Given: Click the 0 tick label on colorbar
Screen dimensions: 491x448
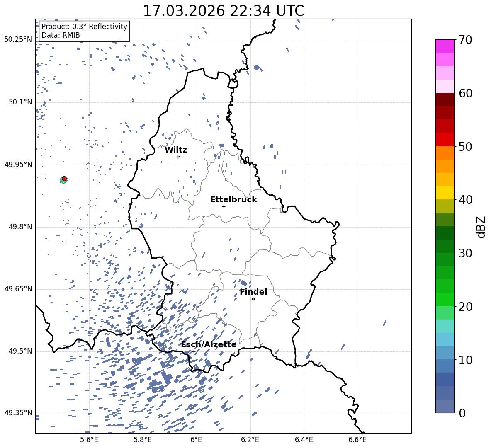Looking at the screenshot, I should [x=462, y=413].
